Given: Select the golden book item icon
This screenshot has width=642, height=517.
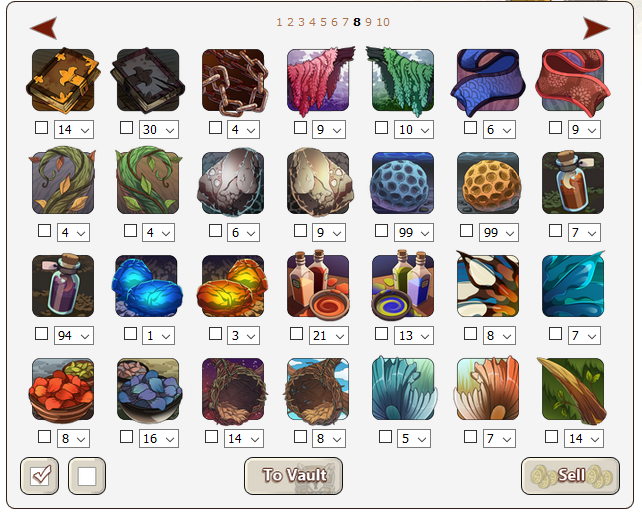Looking at the screenshot, I should pos(63,81).
